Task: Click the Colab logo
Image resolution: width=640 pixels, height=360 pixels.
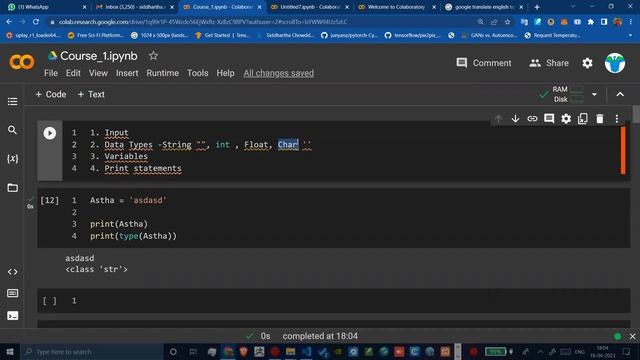Action: coord(22,62)
